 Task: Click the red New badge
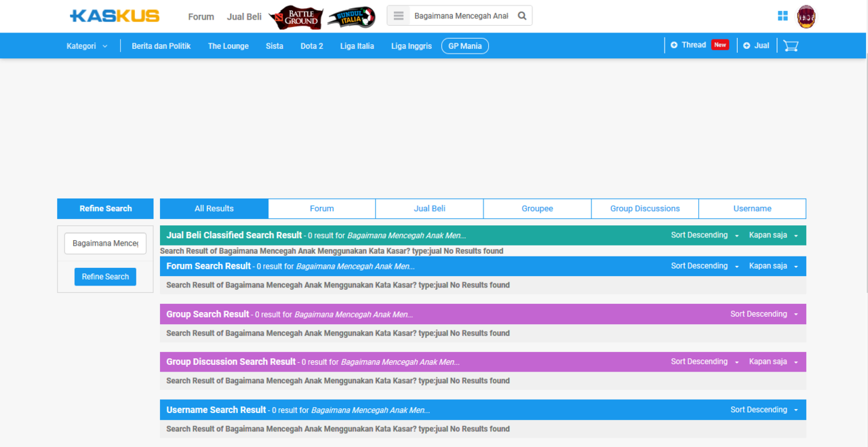tap(720, 45)
